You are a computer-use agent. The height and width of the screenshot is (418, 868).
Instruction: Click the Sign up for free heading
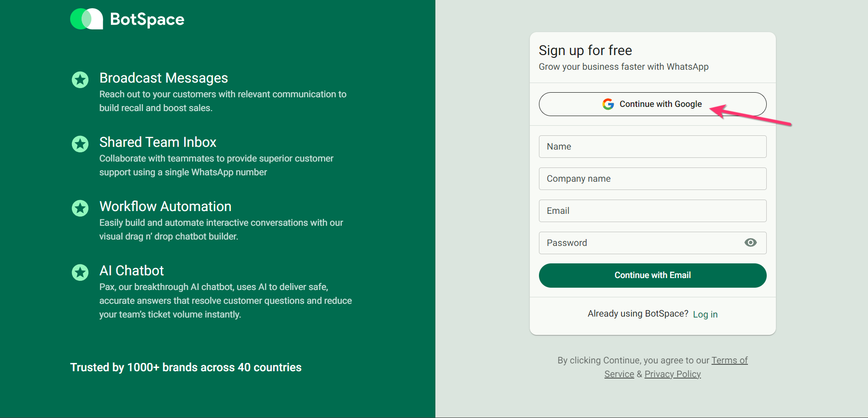pyautogui.click(x=585, y=50)
